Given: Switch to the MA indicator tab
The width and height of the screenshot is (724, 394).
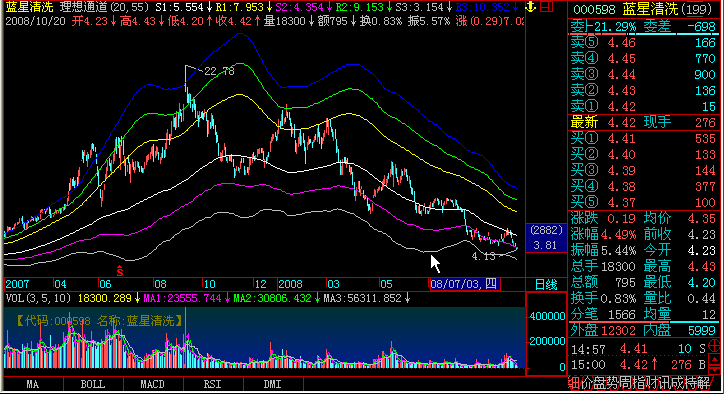Looking at the screenshot, I should pos(32,384).
